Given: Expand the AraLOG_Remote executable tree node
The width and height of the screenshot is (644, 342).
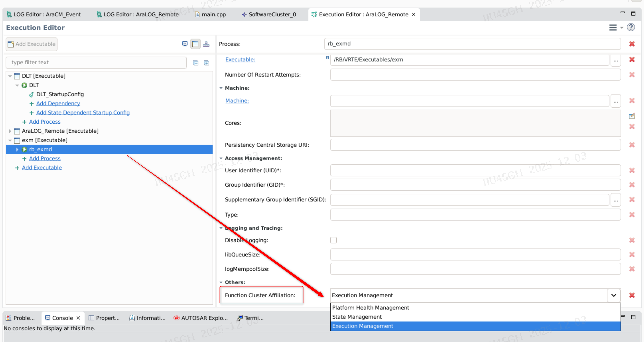Looking at the screenshot, I should (x=10, y=131).
